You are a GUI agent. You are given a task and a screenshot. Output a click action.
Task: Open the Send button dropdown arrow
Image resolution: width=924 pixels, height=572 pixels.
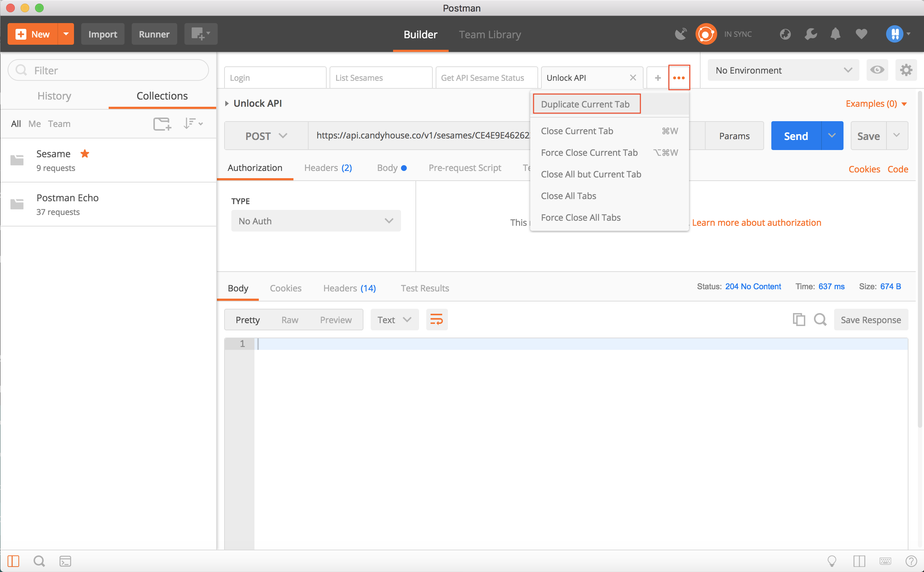(832, 136)
